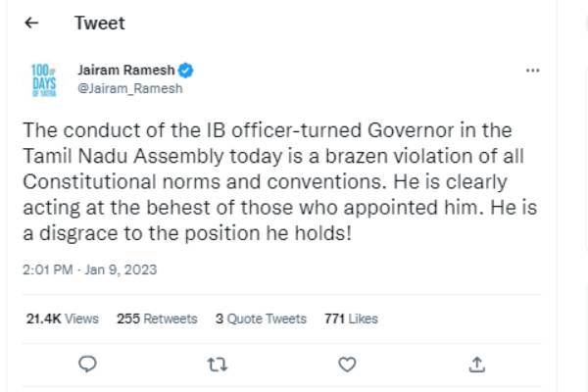Click the 2:01 PM Jan 9, 2023 timestamp
Screen dimensions: 588x392
(88, 269)
